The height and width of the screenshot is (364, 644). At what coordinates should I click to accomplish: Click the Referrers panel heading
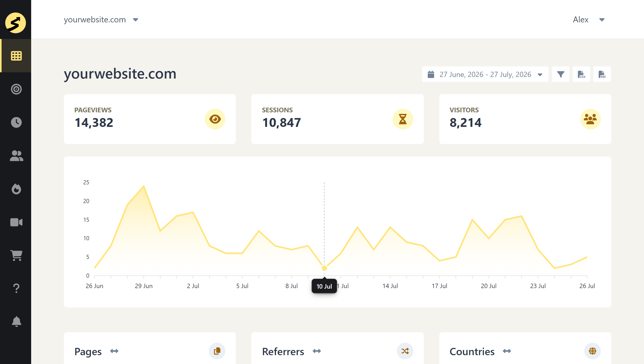pos(283,352)
